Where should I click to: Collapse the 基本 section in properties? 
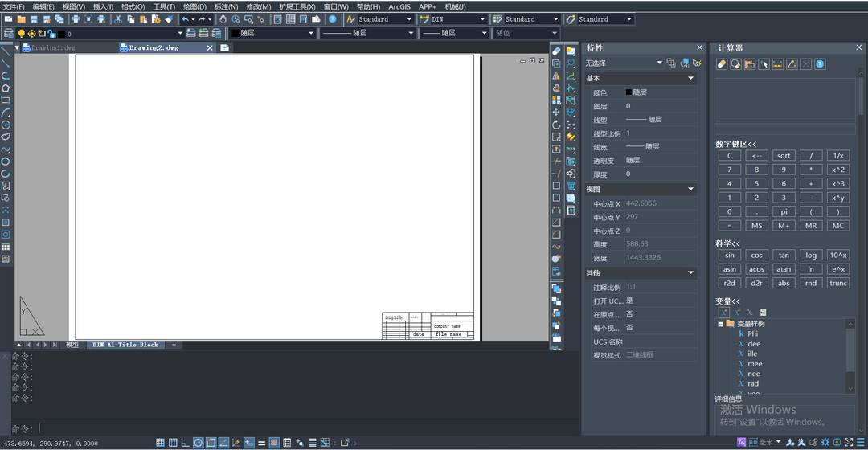pyautogui.click(x=690, y=79)
